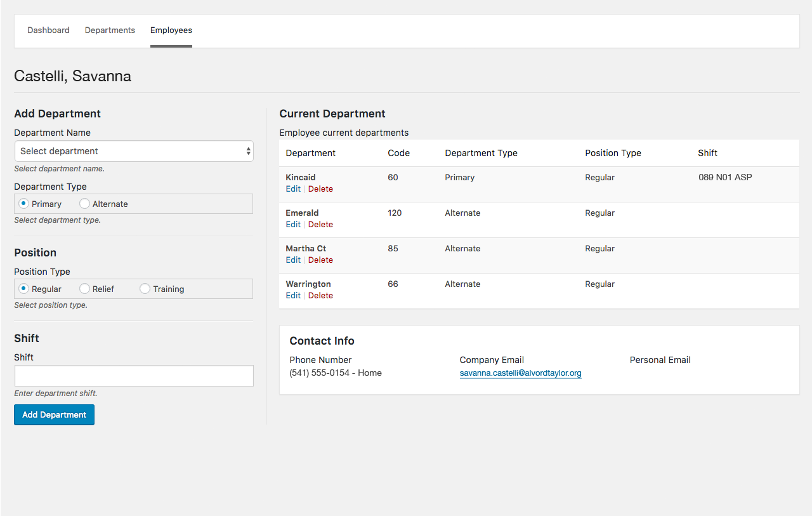Viewport: 812px width, 516px height.
Task: Open the Dashboard tab
Action: coord(48,30)
